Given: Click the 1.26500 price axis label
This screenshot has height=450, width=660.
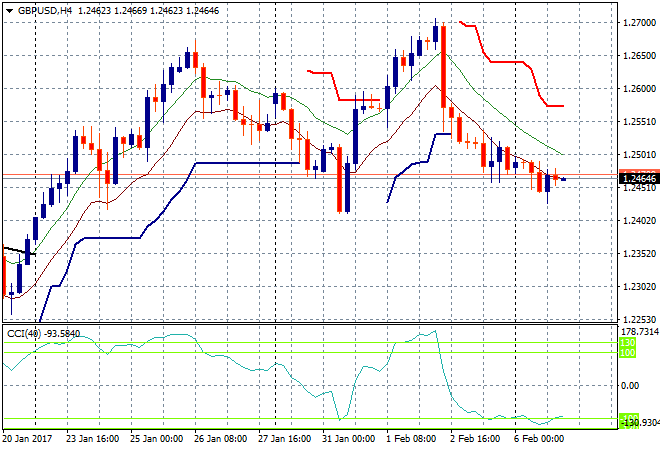Looking at the screenshot, I should pos(639,56).
